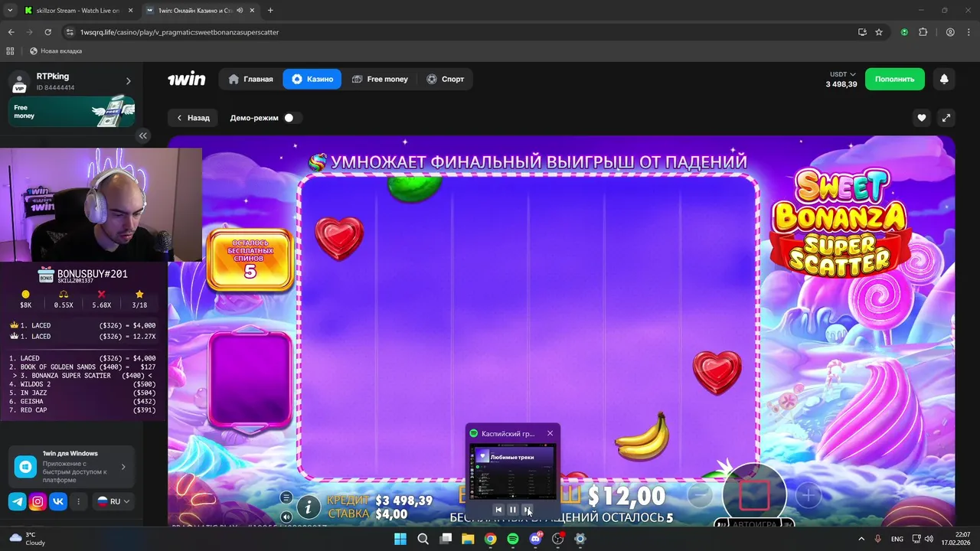The width and height of the screenshot is (980, 551).
Task: Skip to previous track in Spotify preview
Action: (498, 510)
